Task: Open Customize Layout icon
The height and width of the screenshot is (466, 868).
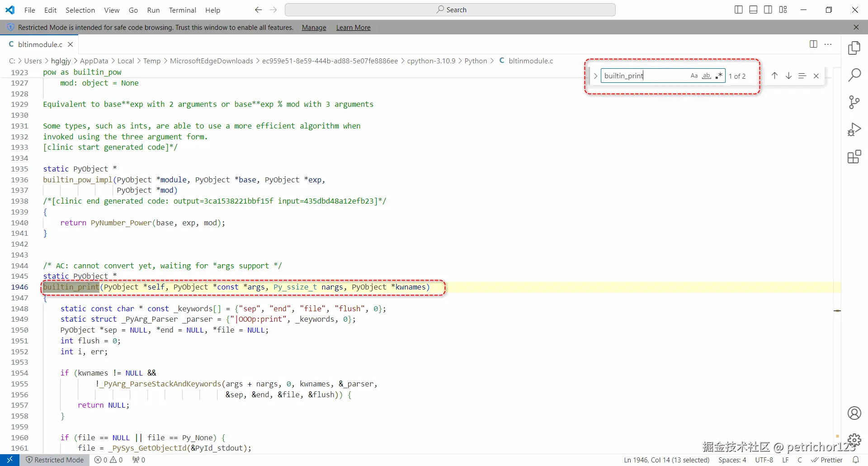Action: [783, 10]
